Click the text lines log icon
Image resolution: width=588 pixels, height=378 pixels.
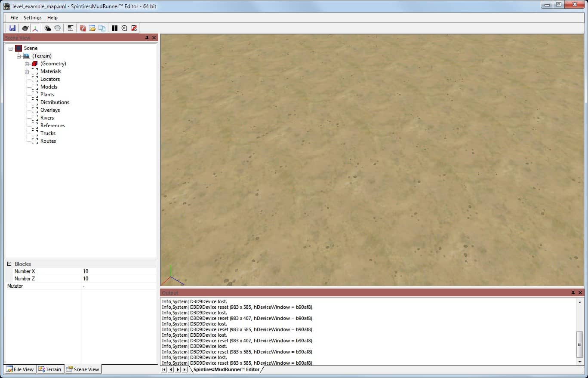(x=70, y=28)
